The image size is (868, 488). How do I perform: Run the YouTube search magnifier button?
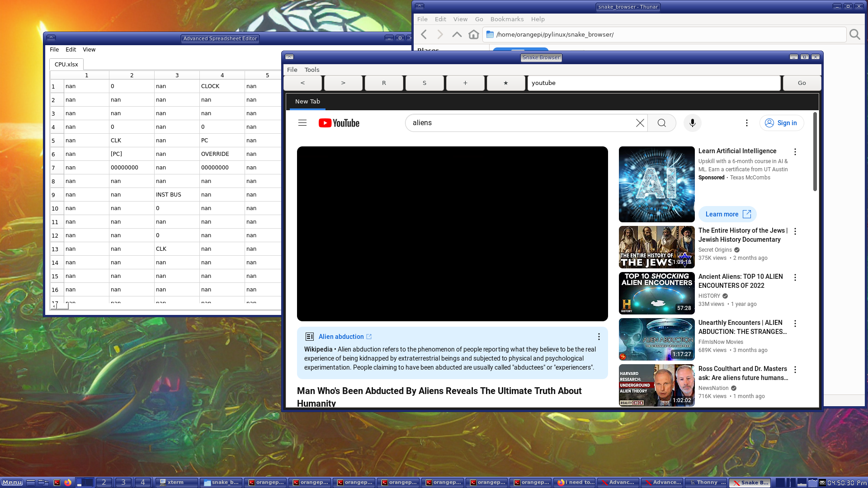tap(662, 123)
